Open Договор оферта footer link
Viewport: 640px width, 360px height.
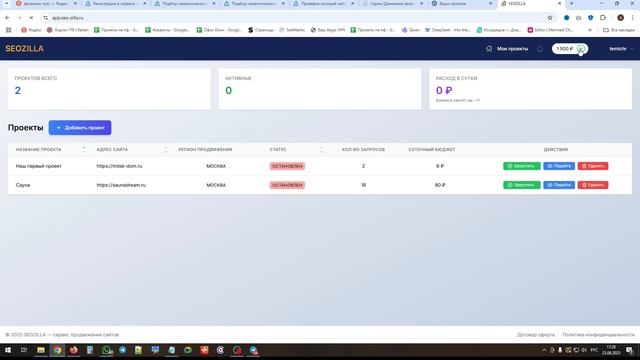(536, 335)
